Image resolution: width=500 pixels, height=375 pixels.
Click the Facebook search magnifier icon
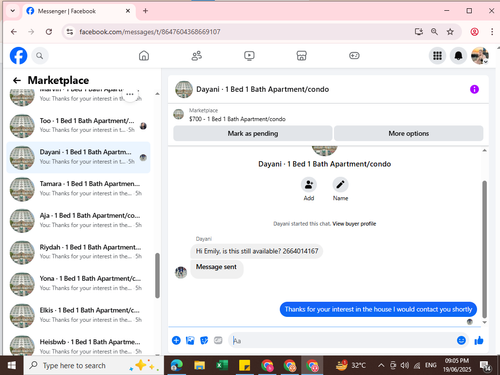[x=40, y=56]
